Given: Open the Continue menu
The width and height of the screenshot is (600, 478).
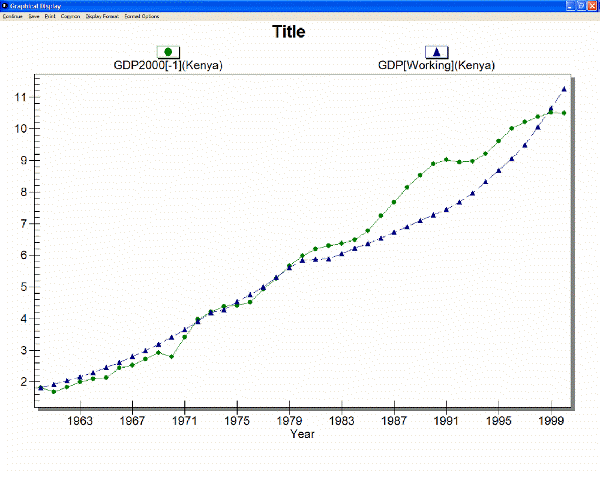Looking at the screenshot, I should pos(13,17).
